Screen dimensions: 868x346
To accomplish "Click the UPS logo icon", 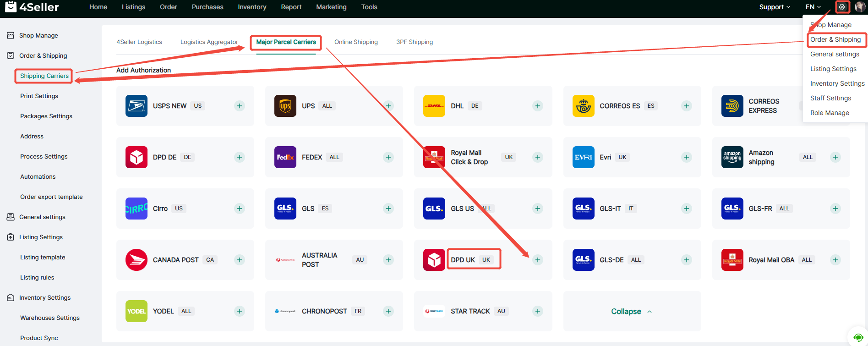I will 285,106.
